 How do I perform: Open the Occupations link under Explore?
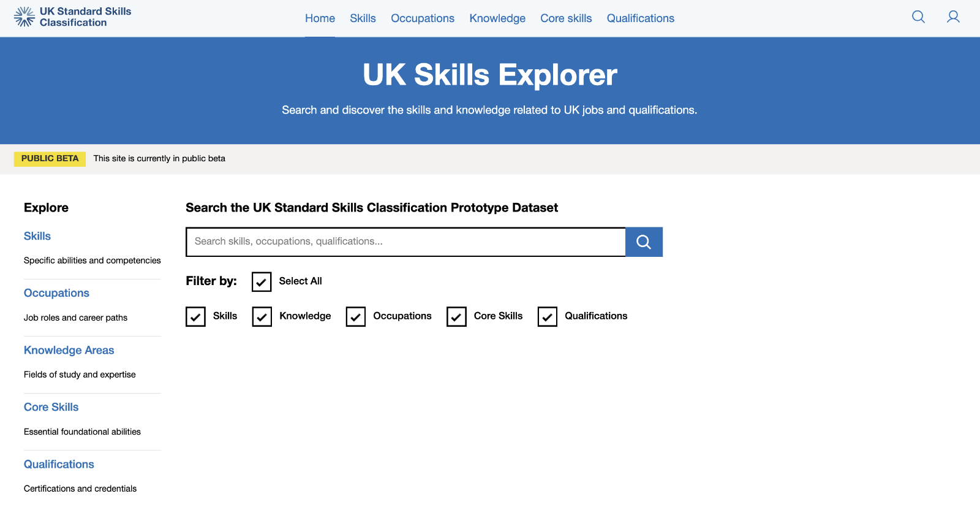click(56, 293)
